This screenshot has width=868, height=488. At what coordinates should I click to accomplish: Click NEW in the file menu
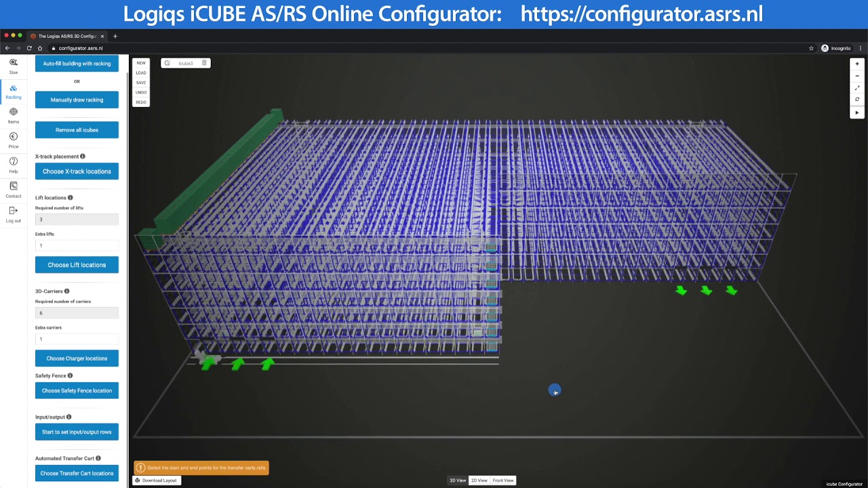click(x=141, y=63)
